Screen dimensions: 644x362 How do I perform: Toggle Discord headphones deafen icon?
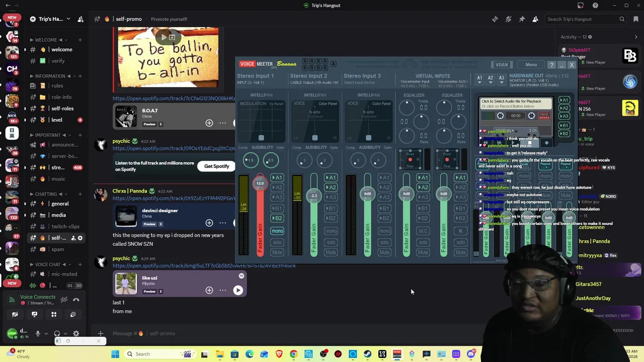tap(57, 333)
